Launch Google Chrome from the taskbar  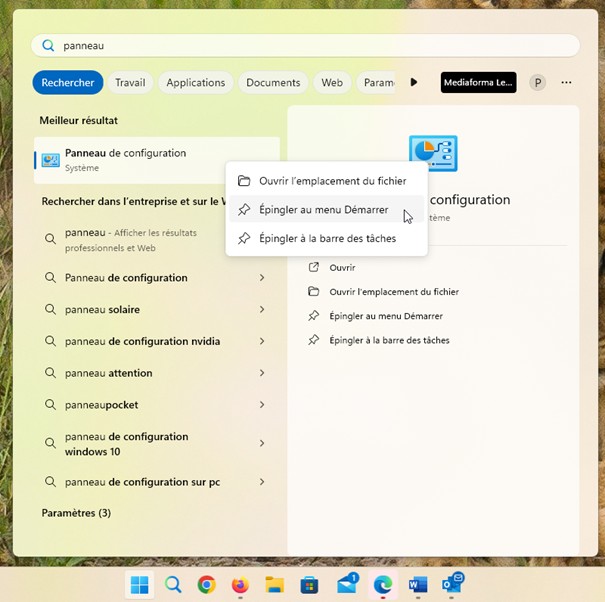pos(206,585)
